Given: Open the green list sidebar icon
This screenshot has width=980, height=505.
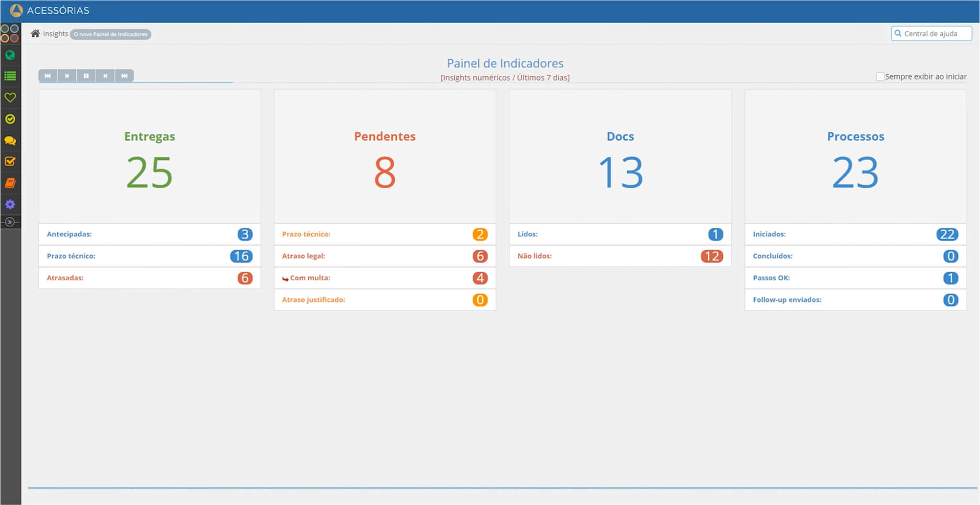Looking at the screenshot, I should (10, 76).
